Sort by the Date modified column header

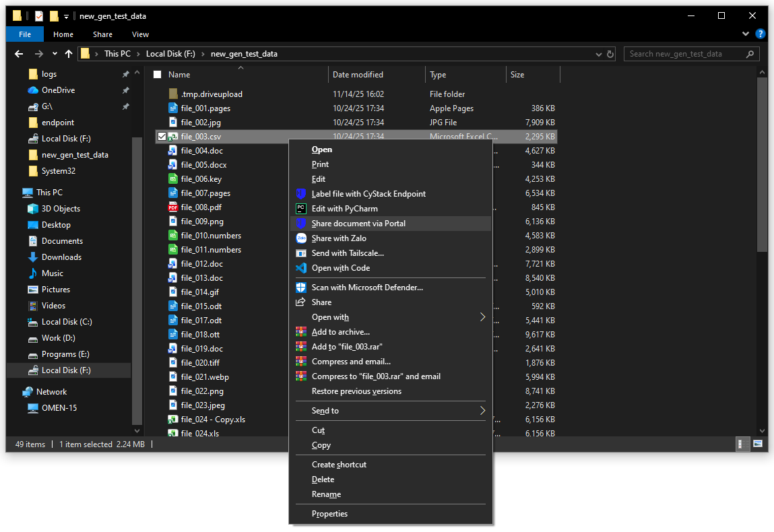click(x=376, y=75)
